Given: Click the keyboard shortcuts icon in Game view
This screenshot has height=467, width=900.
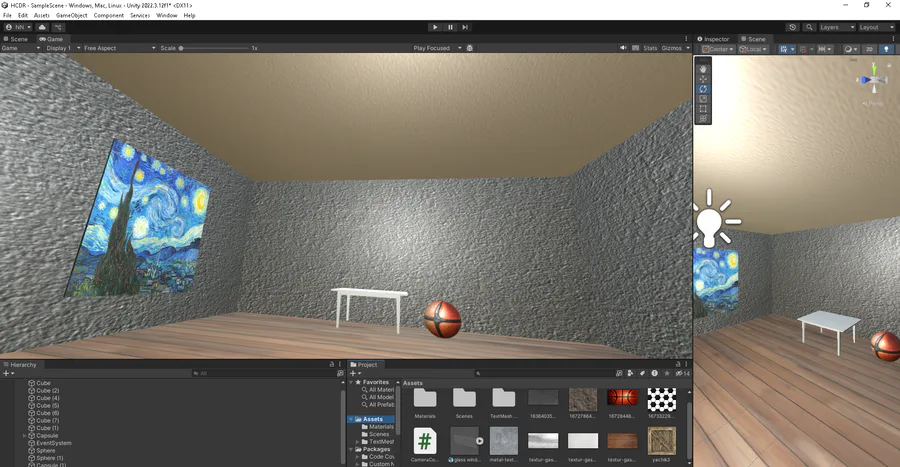Looking at the screenshot, I should [x=635, y=48].
